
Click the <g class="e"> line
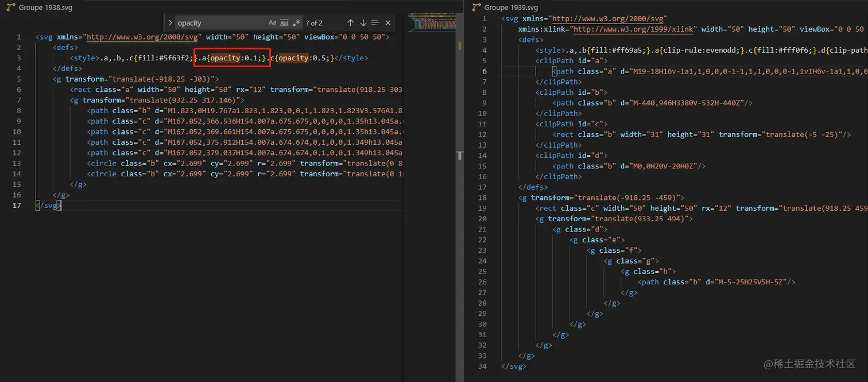tap(597, 240)
